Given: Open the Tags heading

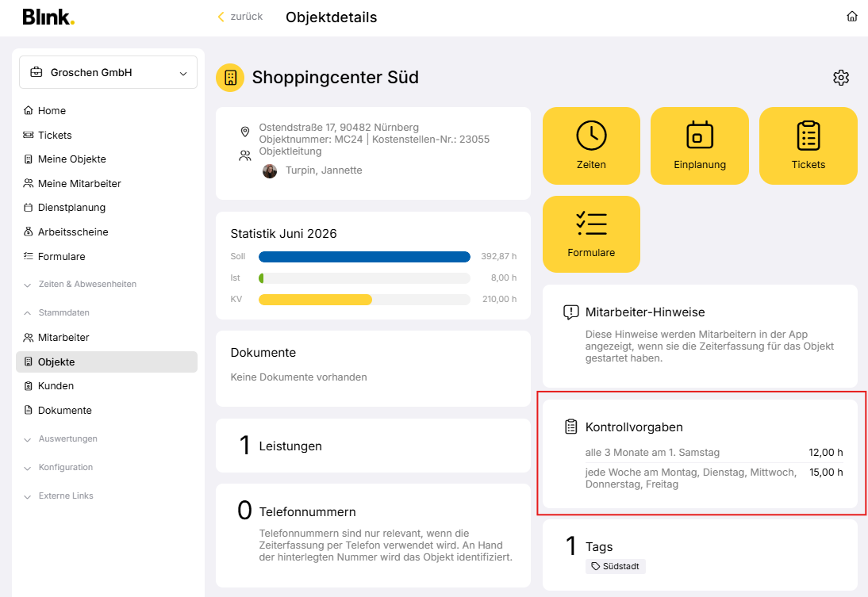Looking at the screenshot, I should click(599, 546).
